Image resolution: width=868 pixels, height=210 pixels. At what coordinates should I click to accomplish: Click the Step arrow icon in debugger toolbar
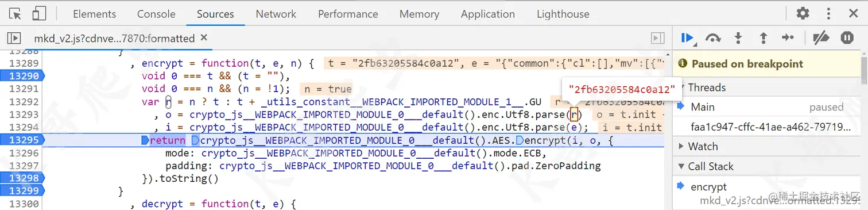point(788,38)
